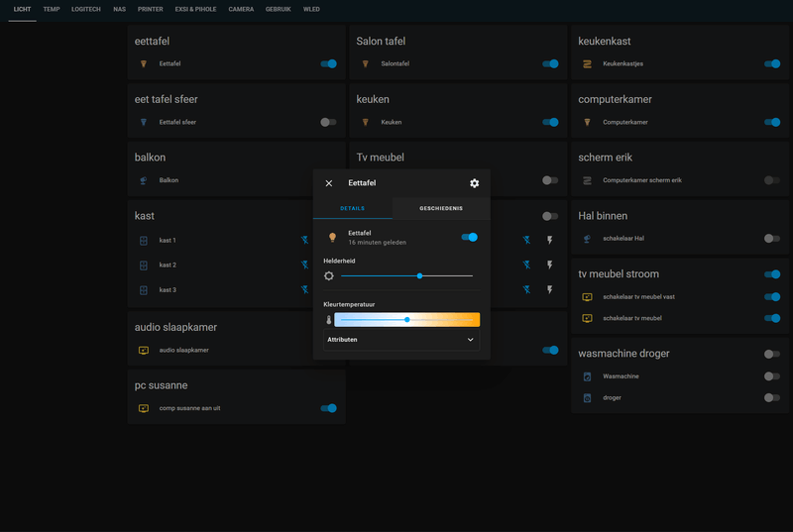Toggle schakelaar tv meubel vast switch

tap(772, 297)
